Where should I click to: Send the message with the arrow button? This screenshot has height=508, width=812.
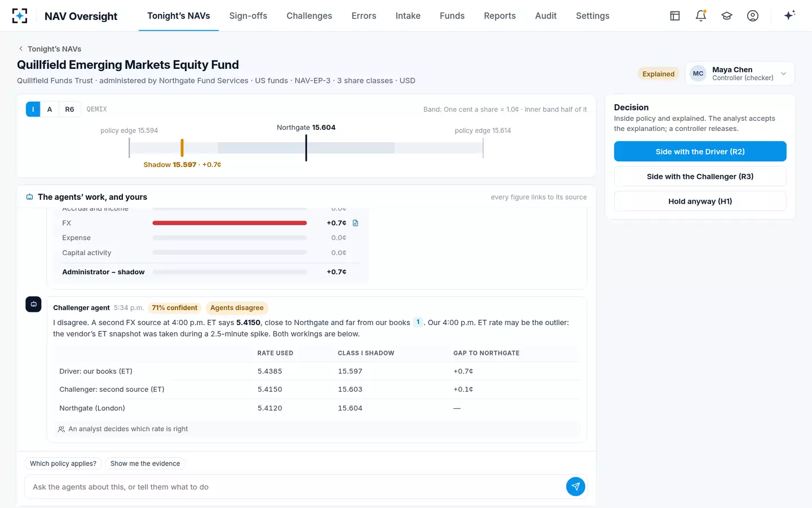pos(575,487)
